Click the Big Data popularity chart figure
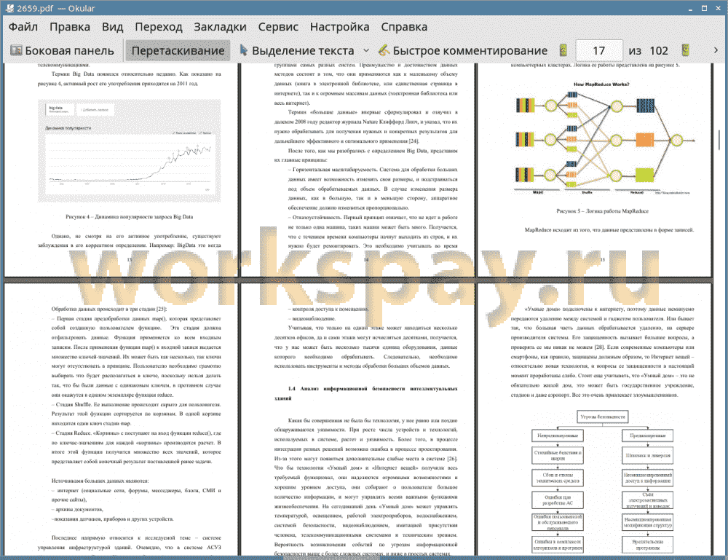728x560 pixels. pyautogui.click(x=129, y=151)
